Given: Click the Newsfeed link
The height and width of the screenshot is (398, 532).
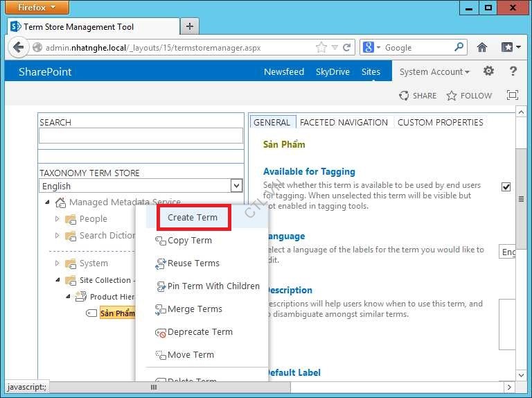Looking at the screenshot, I should coord(284,72).
